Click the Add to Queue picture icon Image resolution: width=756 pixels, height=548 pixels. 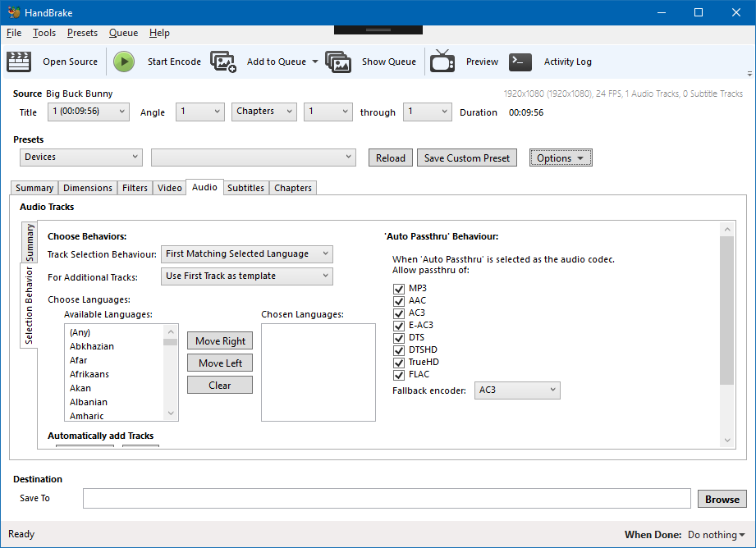tap(223, 62)
